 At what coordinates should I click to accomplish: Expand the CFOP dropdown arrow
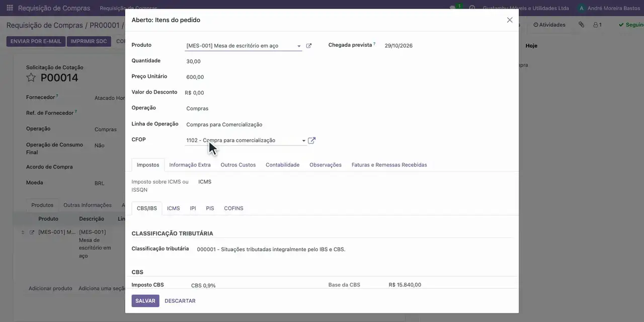pos(303,141)
